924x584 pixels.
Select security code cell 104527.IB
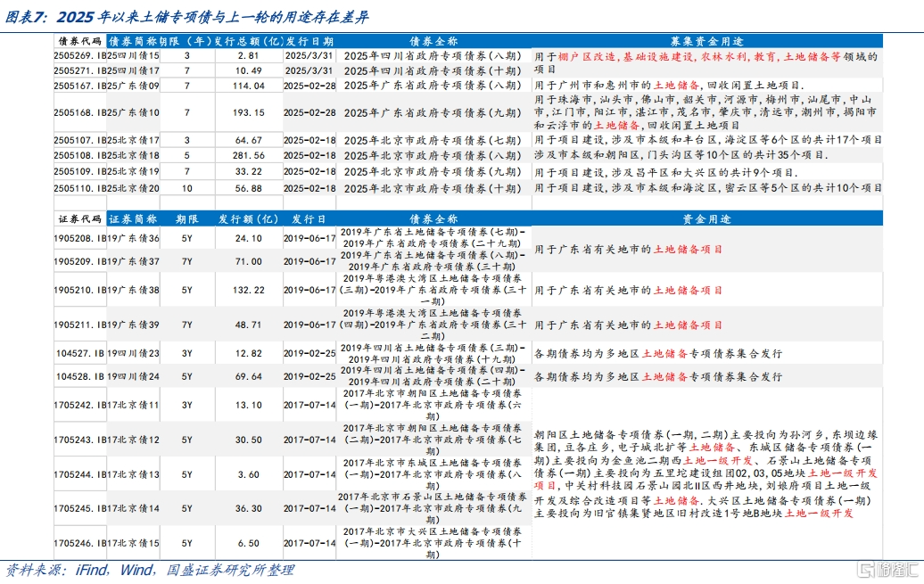pos(80,354)
